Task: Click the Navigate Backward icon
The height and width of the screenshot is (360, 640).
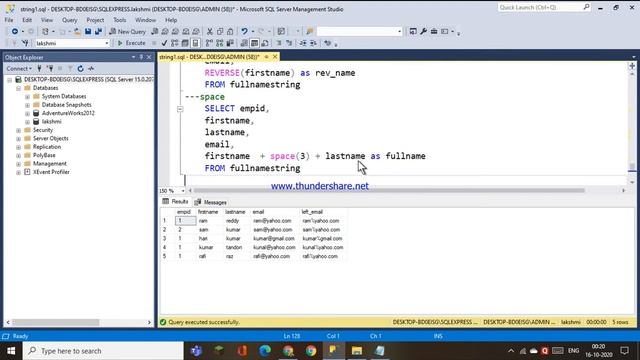Action: click(15, 31)
